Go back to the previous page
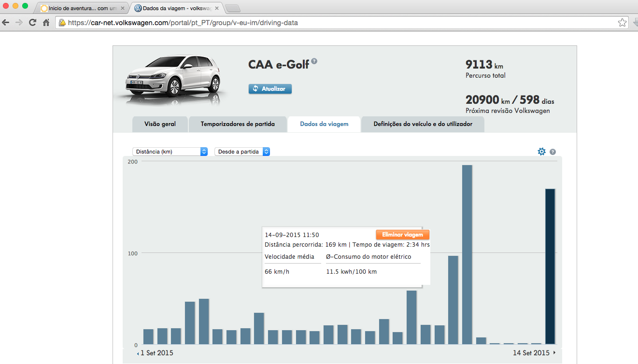 click(6, 23)
